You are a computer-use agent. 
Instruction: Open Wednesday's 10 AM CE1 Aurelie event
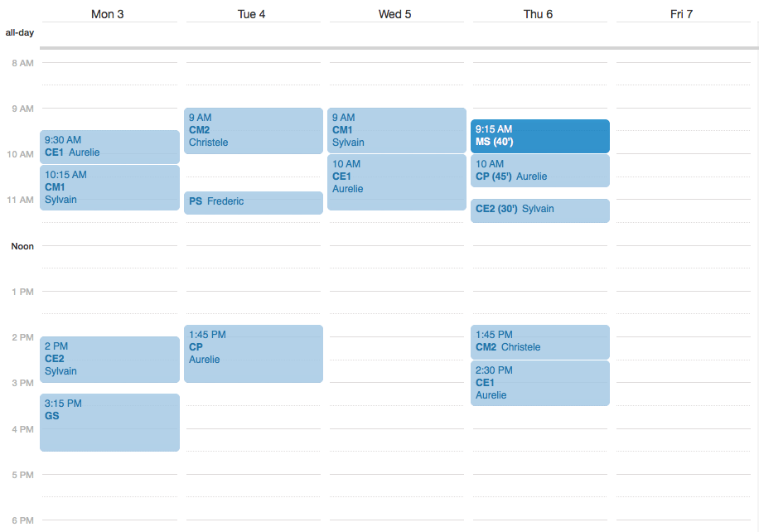click(x=396, y=181)
